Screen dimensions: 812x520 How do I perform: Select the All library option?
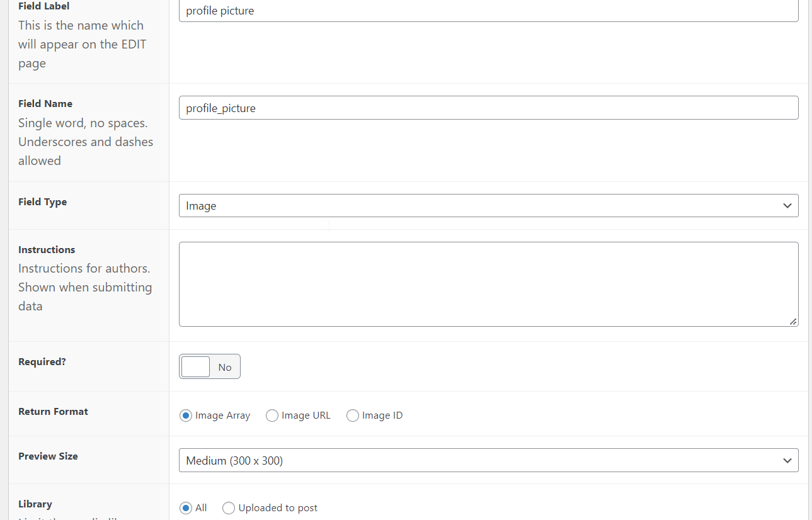[186, 508]
